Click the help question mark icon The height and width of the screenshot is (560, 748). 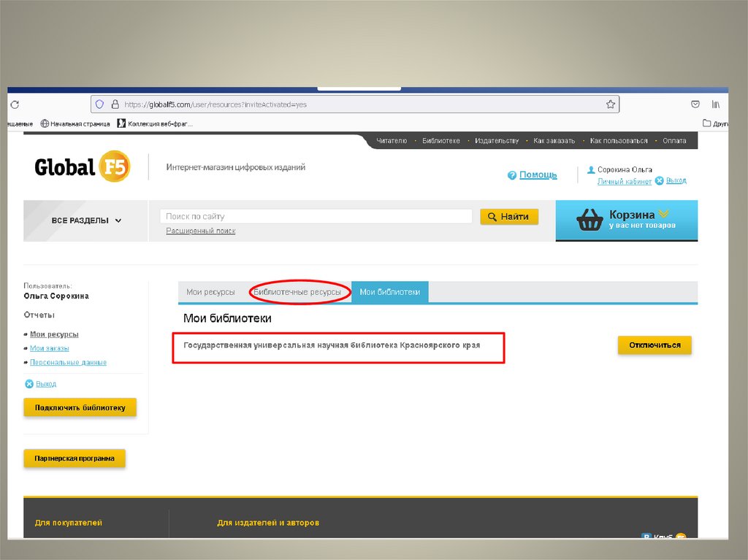tap(512, 175)
